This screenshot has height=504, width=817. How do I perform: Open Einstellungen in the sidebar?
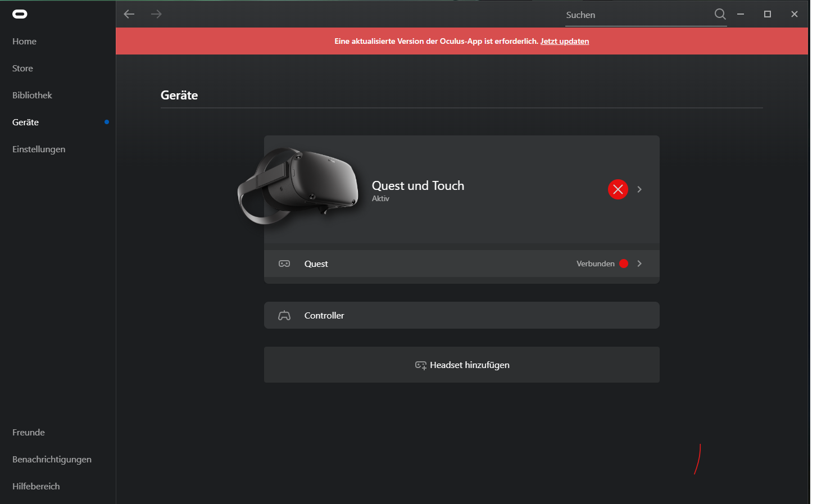coord(39,149)
